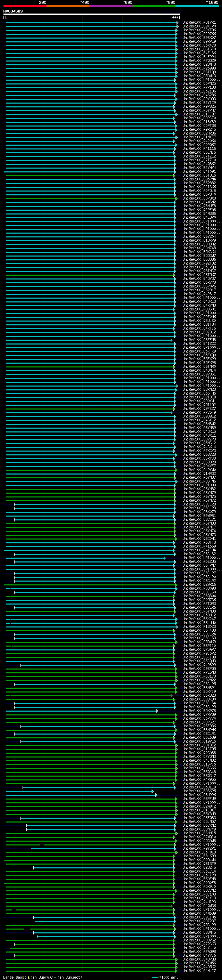This screenshot has width=222, height=980.
Task: Click the green ~80% identity legend bar
Action: tap(154, 6)
